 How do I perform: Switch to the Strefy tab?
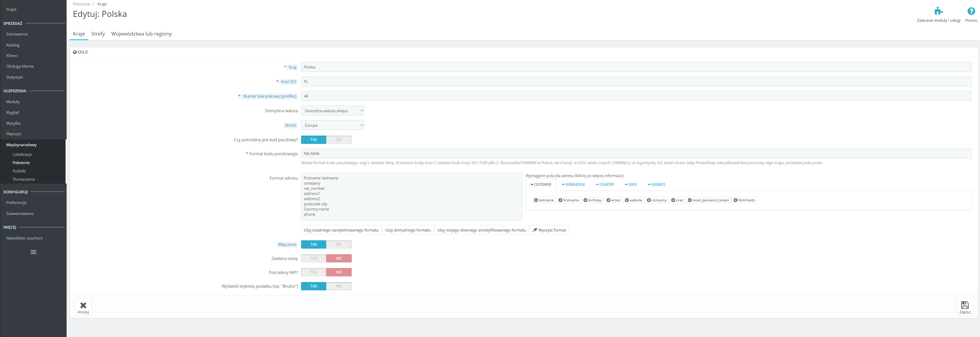pos(98,34)
